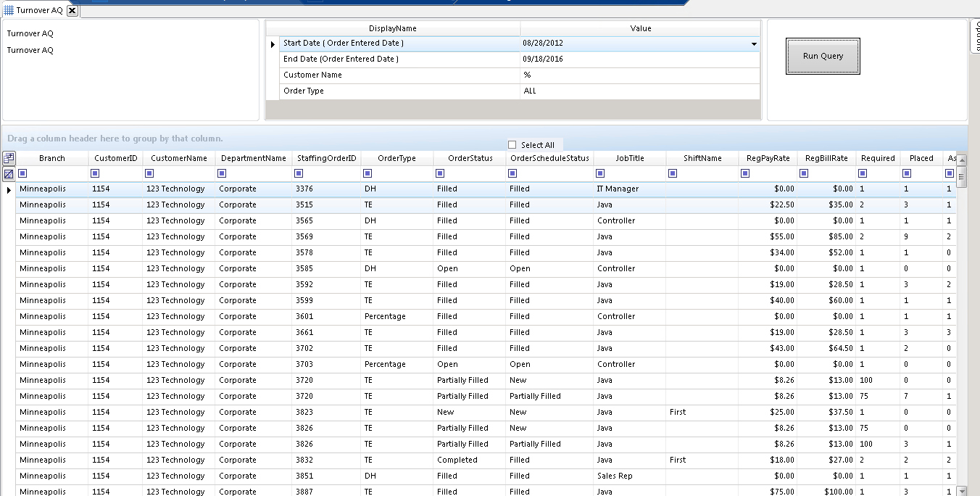Click the $55.00 RegPayRate cell

point(768,236)
